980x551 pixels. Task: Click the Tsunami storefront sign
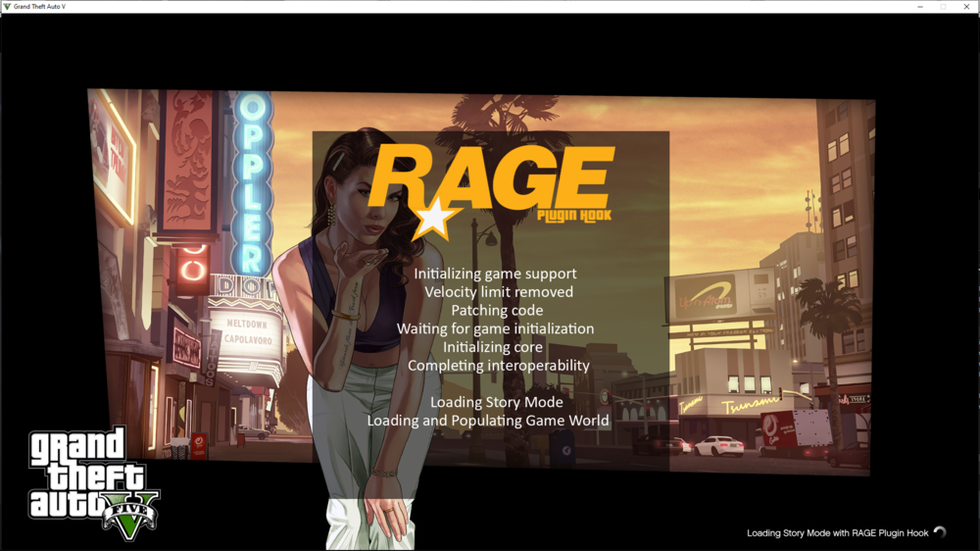point(751,404)
